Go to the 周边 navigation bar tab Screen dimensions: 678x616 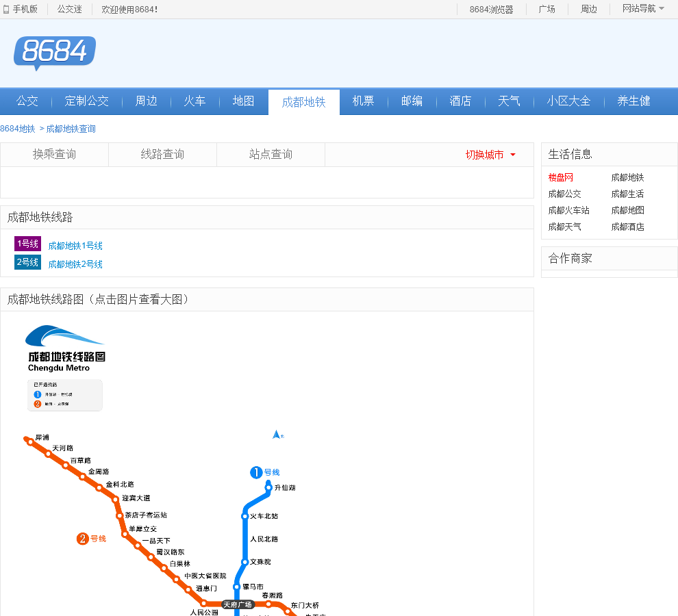pos(146,101)
